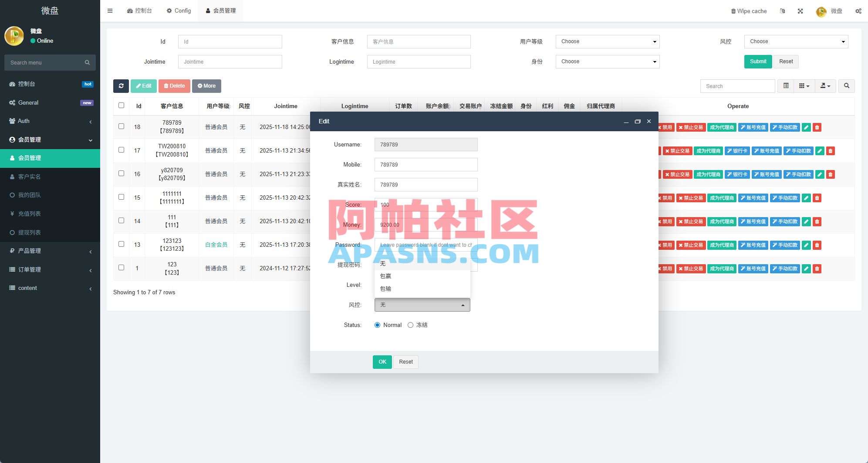Click the red trash icon in row 13

click(817, 245)
